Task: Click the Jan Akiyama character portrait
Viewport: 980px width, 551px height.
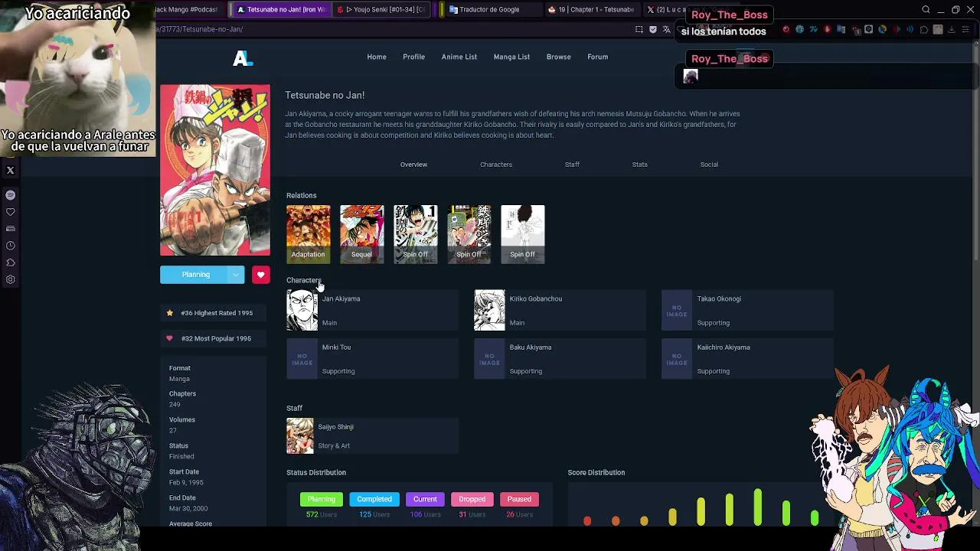Action: tap(302, 311)
